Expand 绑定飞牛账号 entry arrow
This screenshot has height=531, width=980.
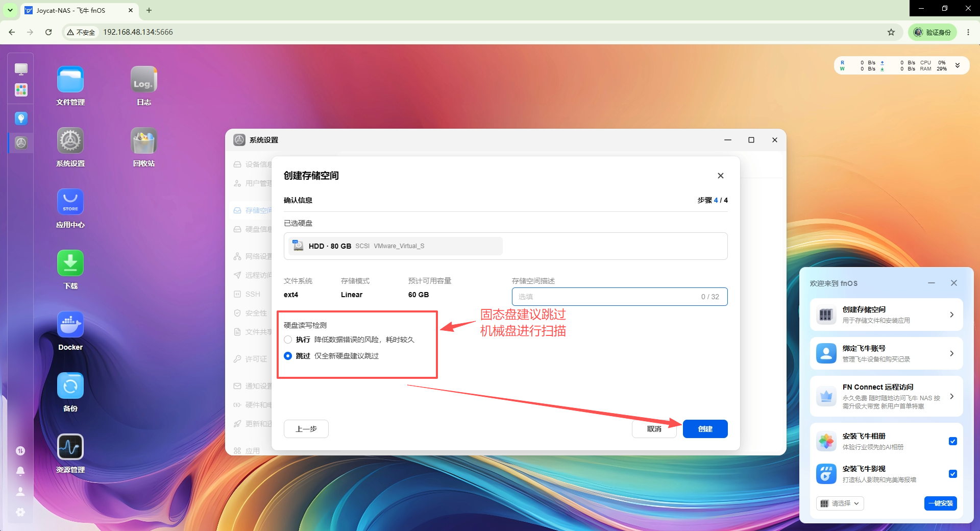point(951,353)
